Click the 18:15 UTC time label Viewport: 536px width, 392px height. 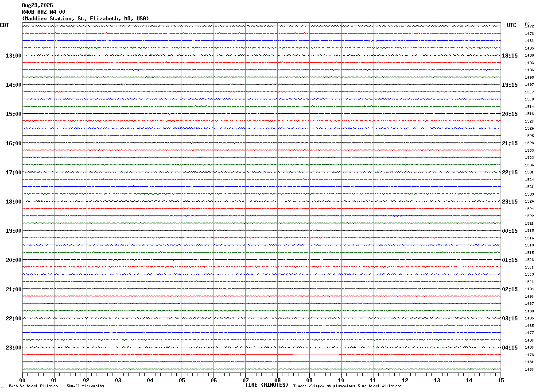point(509,56)
